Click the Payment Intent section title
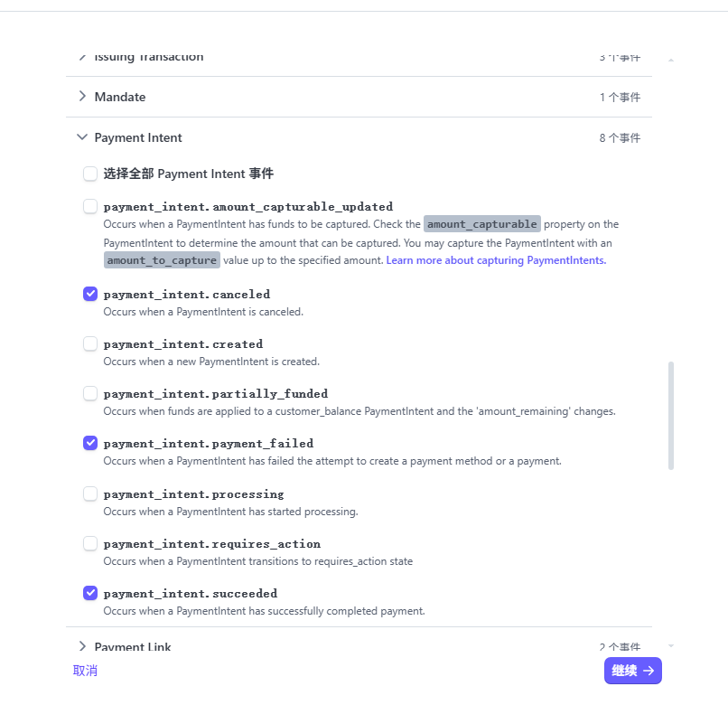 (138, 137)
